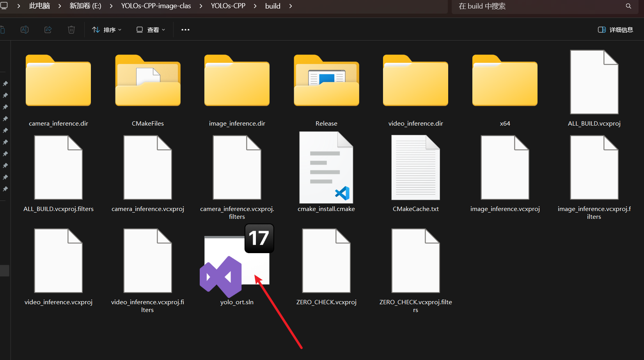The height and width of the screenshot is (360, 644).
Task: Select the image_inference.vcxproj.filters file icon
Action: pos(594,167)
